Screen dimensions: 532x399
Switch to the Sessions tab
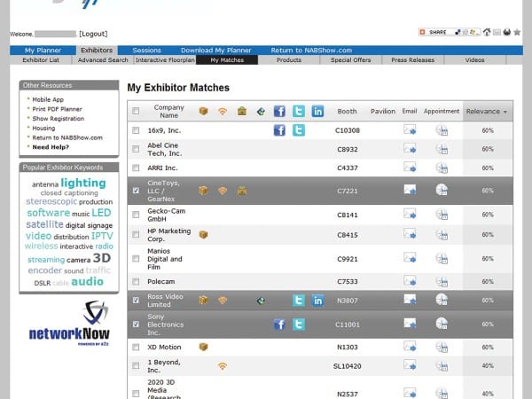click(x=146, y=51)
